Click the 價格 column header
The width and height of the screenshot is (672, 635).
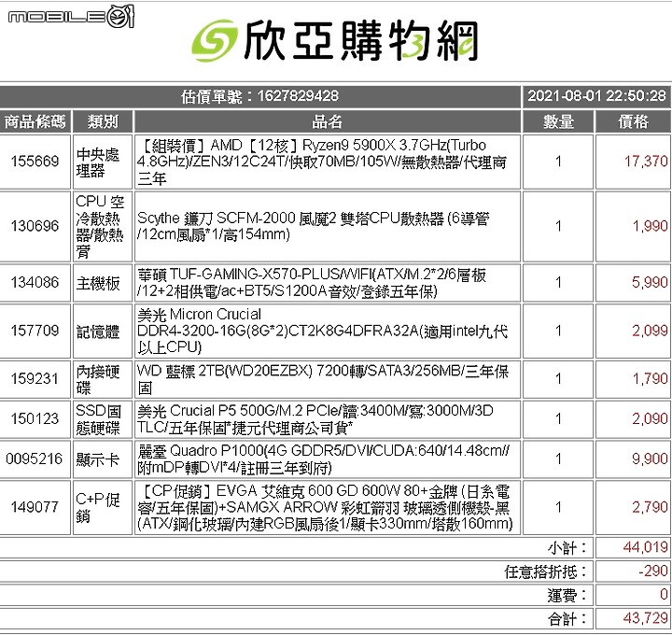[x=634, y=121]
